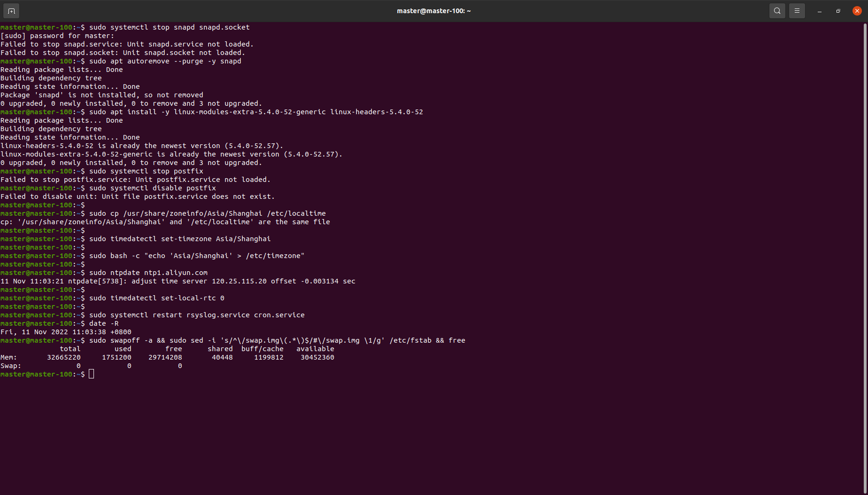The width and height of the screenshot is (868, 495).
Task: Minimize the terminal window
Action: point(819,11)
